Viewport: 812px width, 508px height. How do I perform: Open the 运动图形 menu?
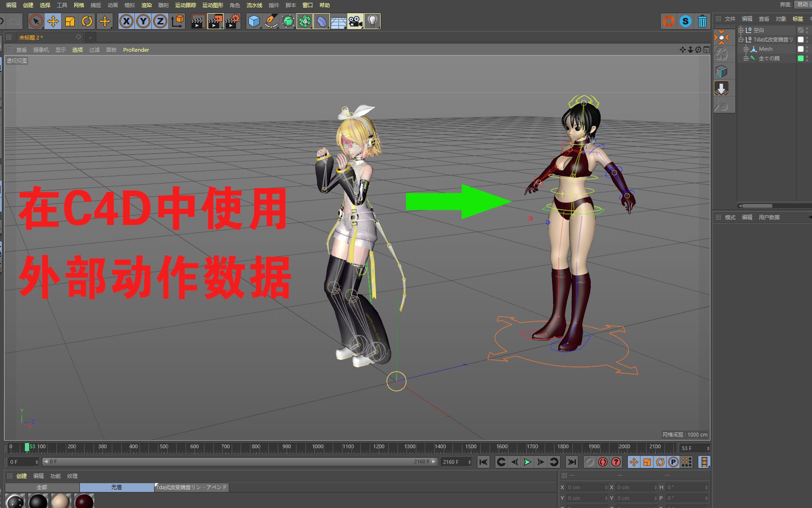point(213,5)
